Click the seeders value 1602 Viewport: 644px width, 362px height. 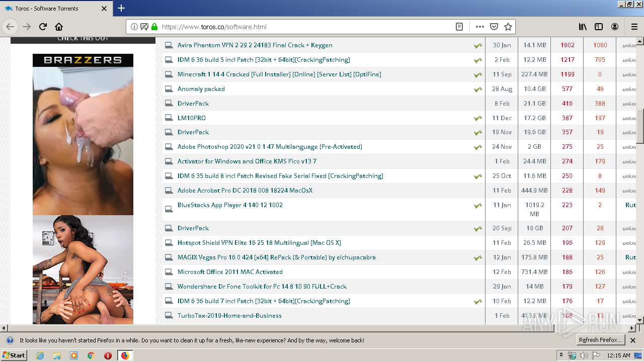[x=568, y=45]
